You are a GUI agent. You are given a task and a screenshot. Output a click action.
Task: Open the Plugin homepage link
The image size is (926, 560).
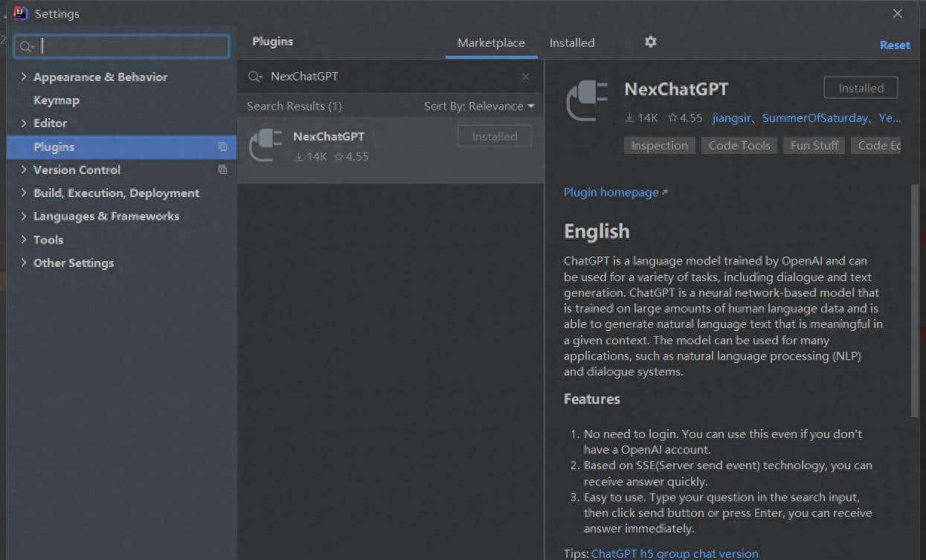[611, 193]
